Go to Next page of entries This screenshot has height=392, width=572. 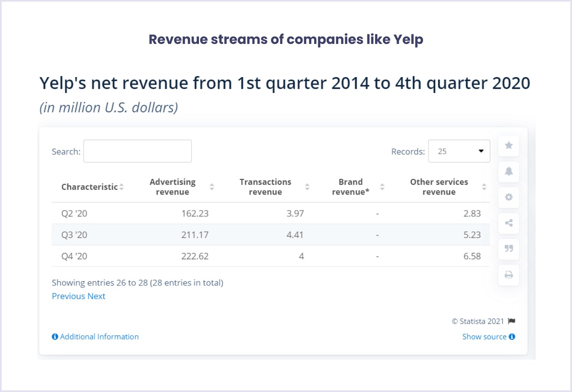click(x=96, y=296)
